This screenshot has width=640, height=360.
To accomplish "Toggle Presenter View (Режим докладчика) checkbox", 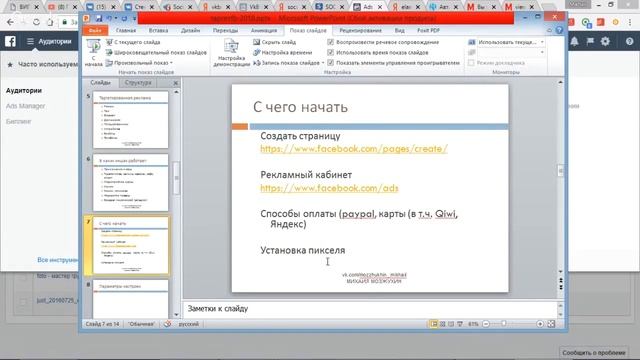I will point(471,63).
